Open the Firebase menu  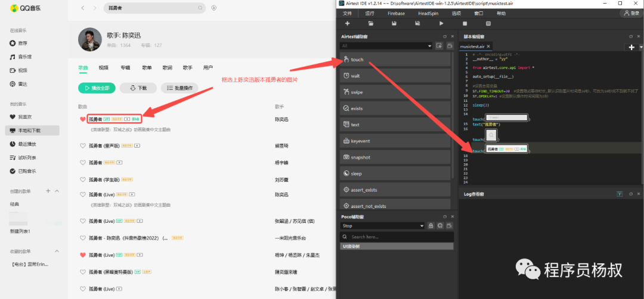pos(396,14)
